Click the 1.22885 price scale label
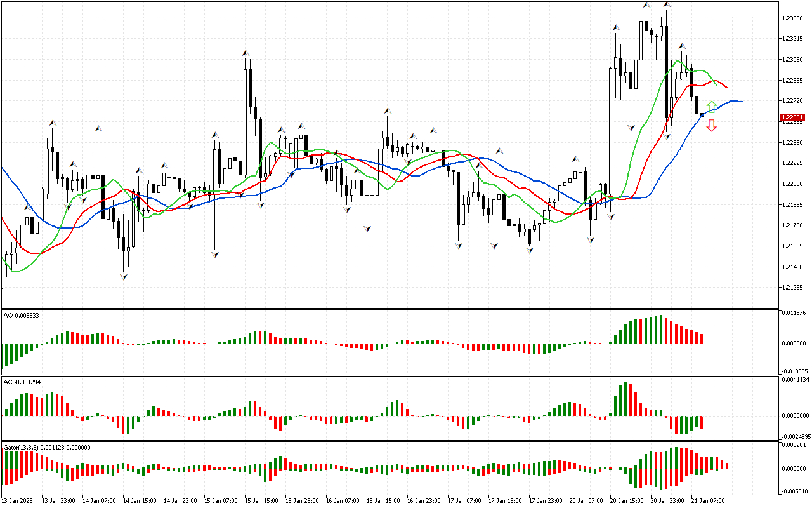The width and height of the screenshot is (812, 508). (x=793, y=80)
